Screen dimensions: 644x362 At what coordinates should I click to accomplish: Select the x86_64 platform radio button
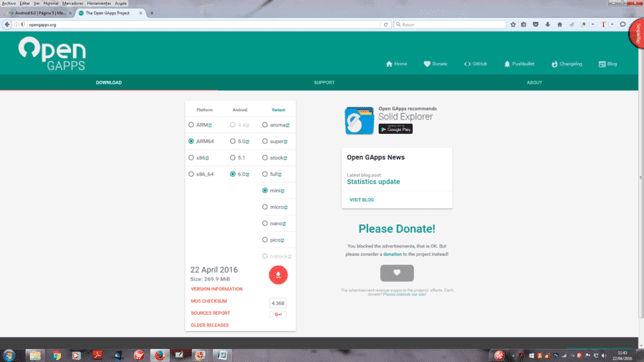pyautogui.click(x=191, y=174)
